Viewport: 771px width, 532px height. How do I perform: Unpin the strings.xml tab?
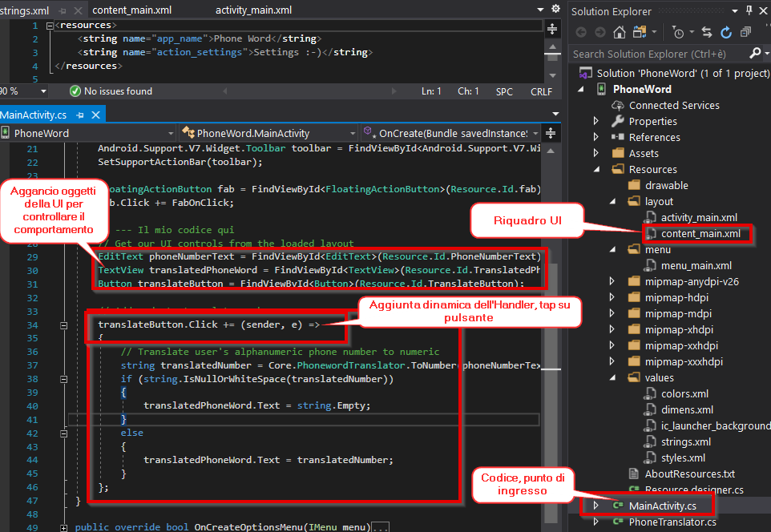63,10
